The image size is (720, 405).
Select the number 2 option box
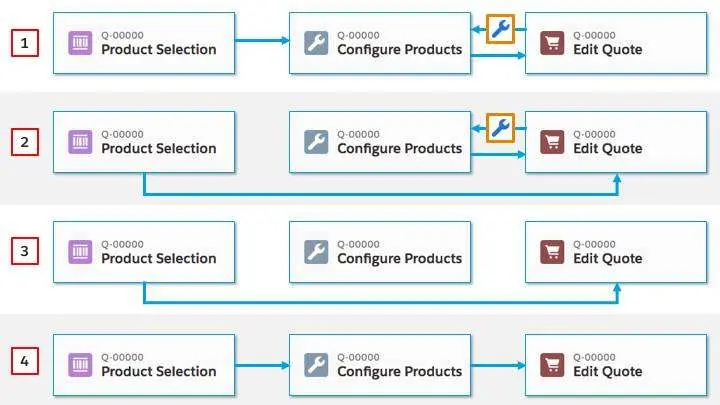tap(25, 142)
